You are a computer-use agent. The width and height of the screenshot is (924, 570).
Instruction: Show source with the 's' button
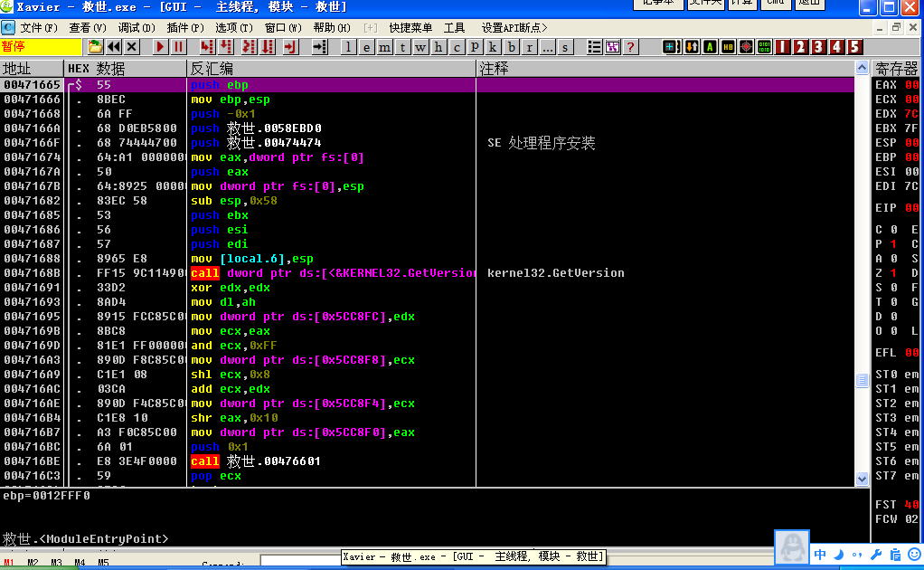click(x=565, y=47)
